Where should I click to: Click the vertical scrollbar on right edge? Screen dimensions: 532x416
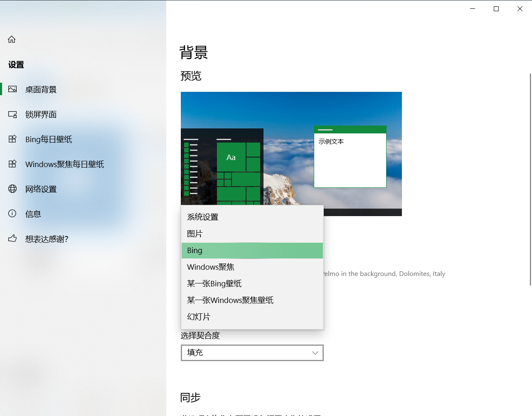[x=530, y=179]
